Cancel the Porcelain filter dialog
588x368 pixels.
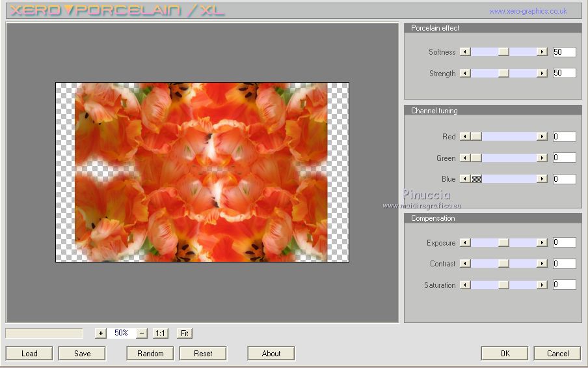pos(557,354)
